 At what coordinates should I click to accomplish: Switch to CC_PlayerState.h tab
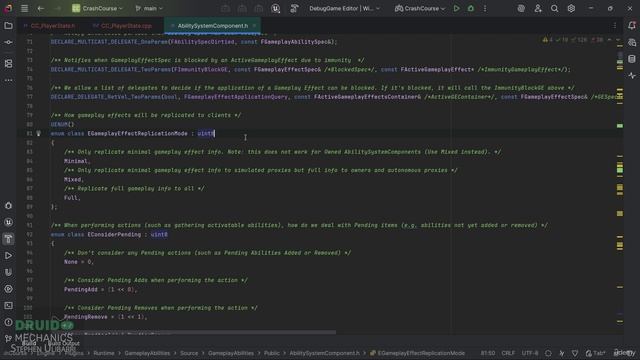click(53, 26)
